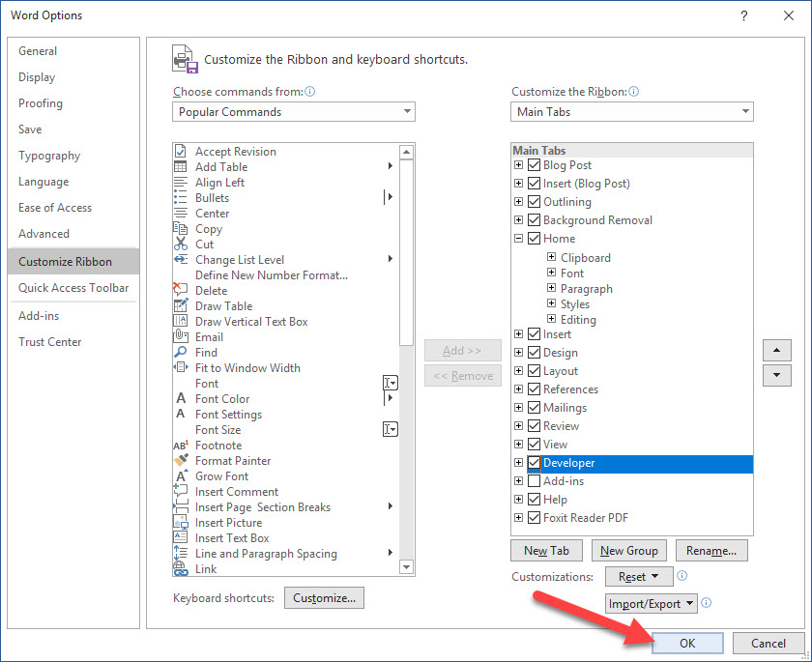
Task: Choose the Bullets list icon
Action: (180, 198)
